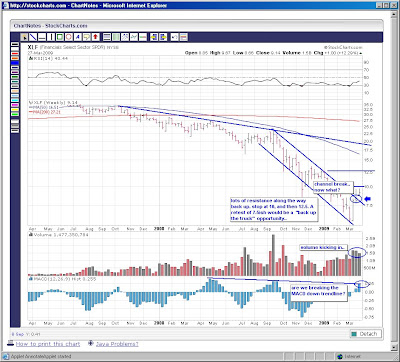Click the ChartNotes - StockCharts.com header
400x362 pixels.
tap(51, 26)
